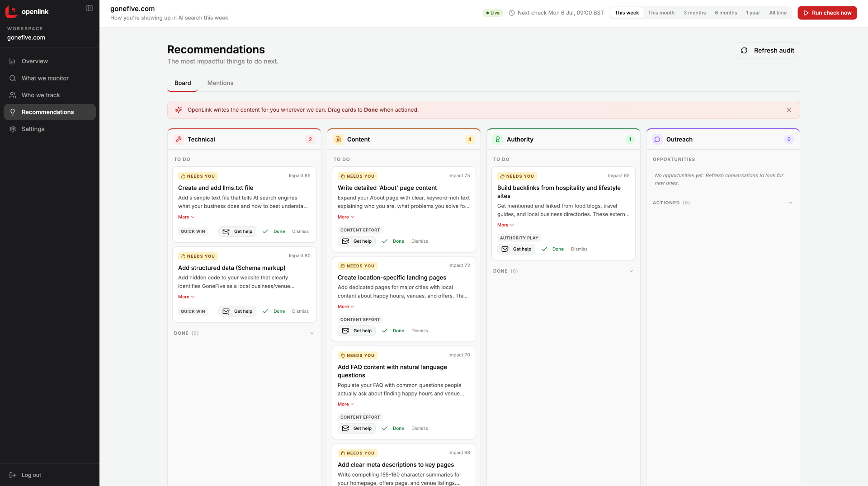Click the Who we track people icon
868x486 pixels.
(x=13, y=95)
